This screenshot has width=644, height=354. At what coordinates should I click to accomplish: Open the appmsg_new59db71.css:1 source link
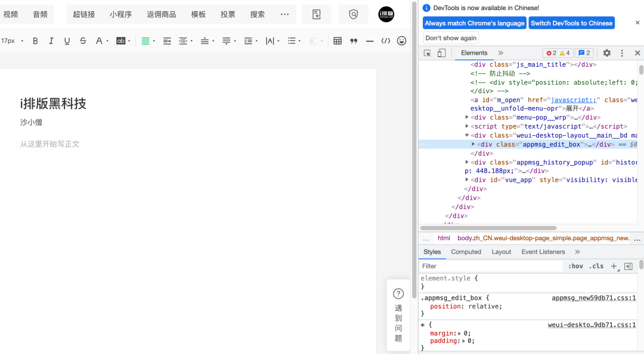pyautogui.click(x=593, y=298)
